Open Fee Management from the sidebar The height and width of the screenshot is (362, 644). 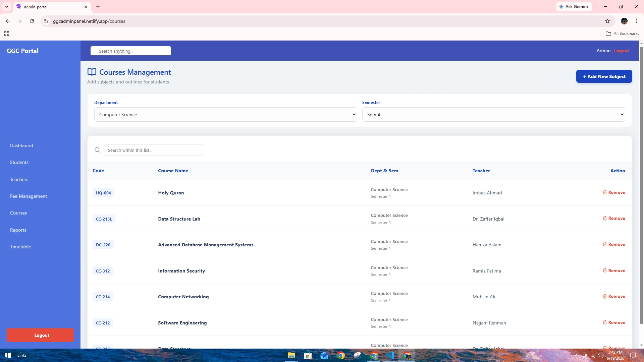pos(29,196)
